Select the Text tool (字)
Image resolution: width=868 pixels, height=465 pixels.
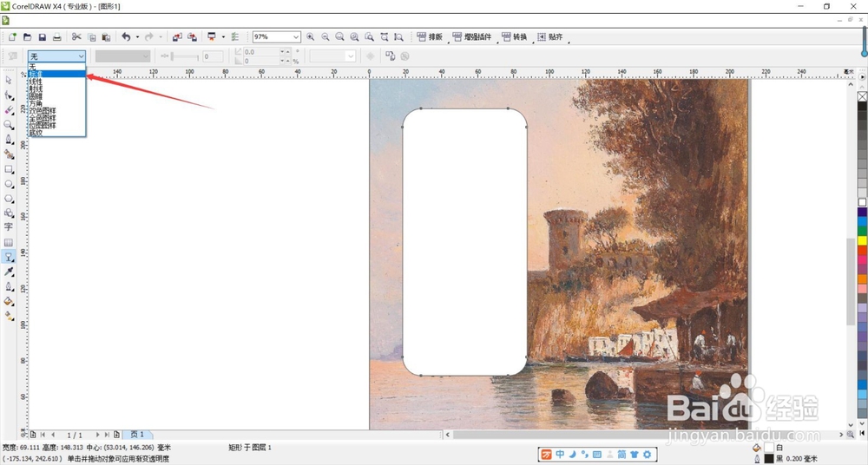tap(9, 227)
